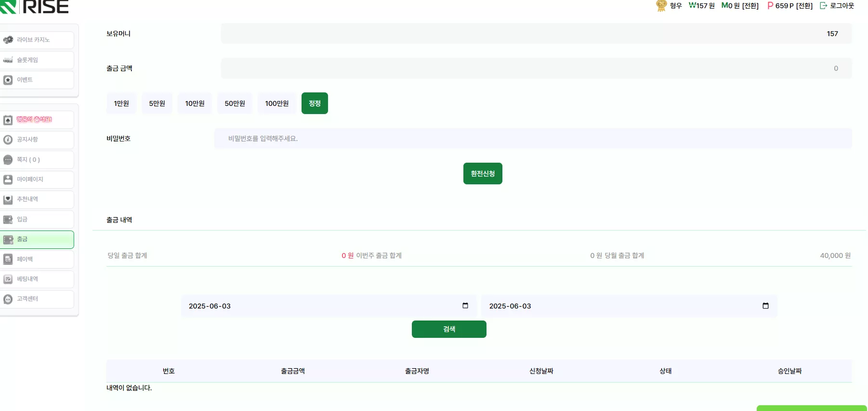Viewport: 868px width, 411px height.
Task: Open the 행운의 출석표 calendar icon
Action: [x=8, y=120]
